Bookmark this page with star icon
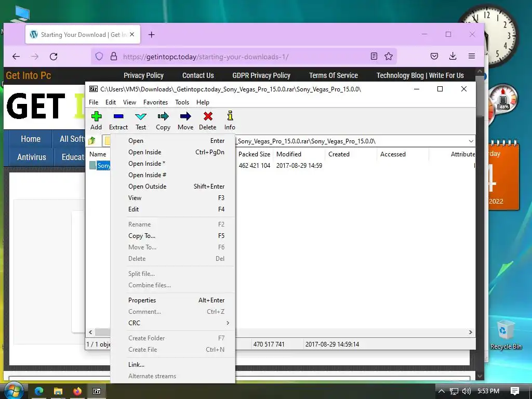This screenshot has height=399, width=532. 389,56
